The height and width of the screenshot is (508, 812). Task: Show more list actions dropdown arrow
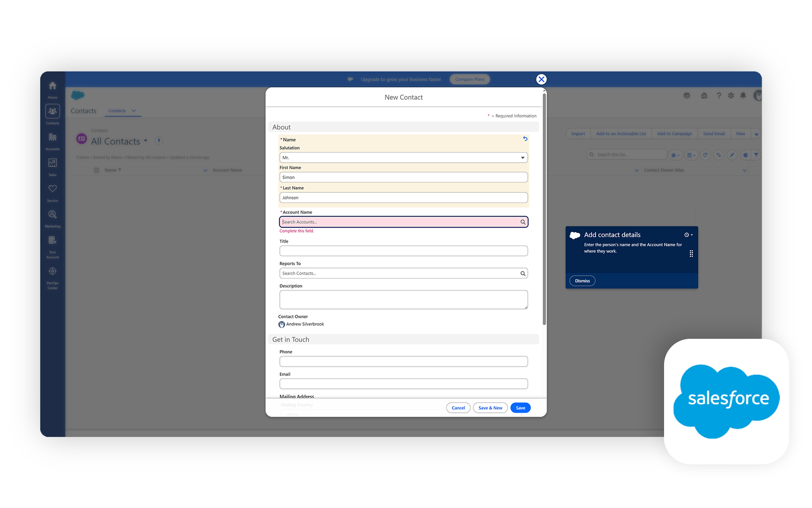click(x=756, y=134)
